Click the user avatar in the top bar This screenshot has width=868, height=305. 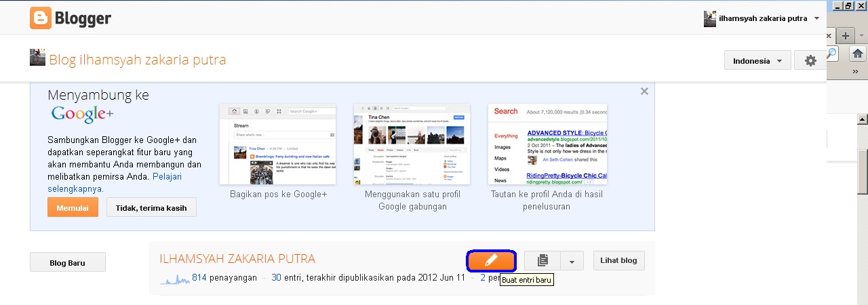click(x=710, y=18)
